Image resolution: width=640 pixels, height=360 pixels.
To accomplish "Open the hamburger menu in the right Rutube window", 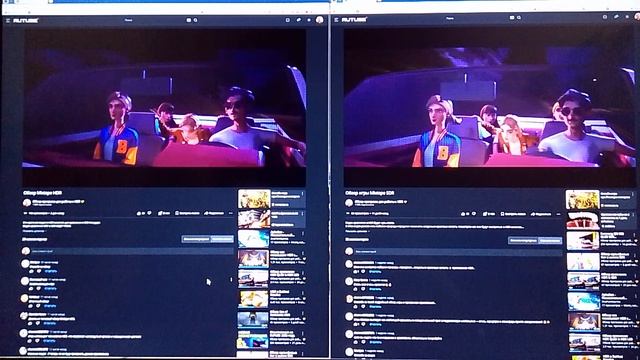I will (x=336, y=20).
